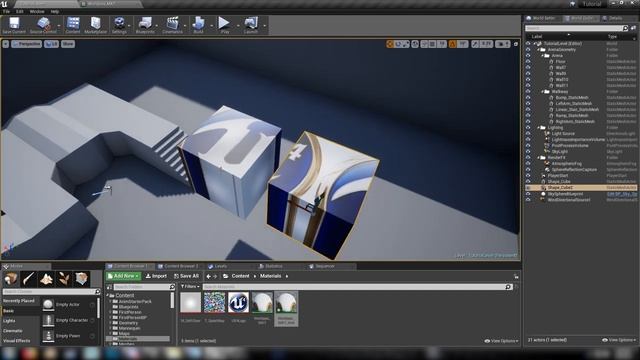Click the Build toolbar icon
640x360 pixels.
pos(198,25)
